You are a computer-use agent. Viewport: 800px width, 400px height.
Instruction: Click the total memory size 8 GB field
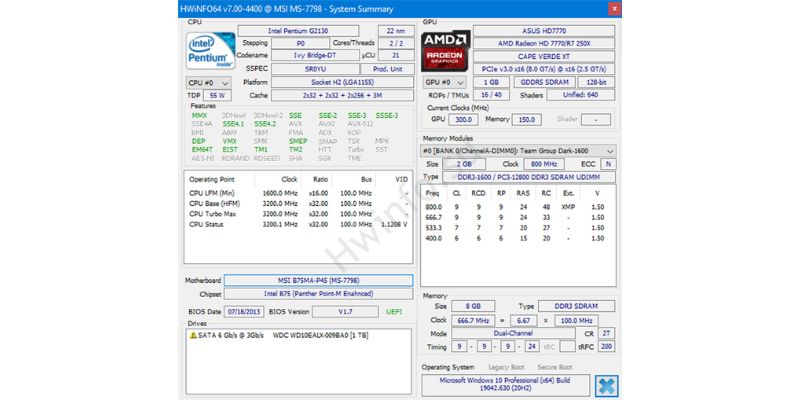(x=473, y=306)
